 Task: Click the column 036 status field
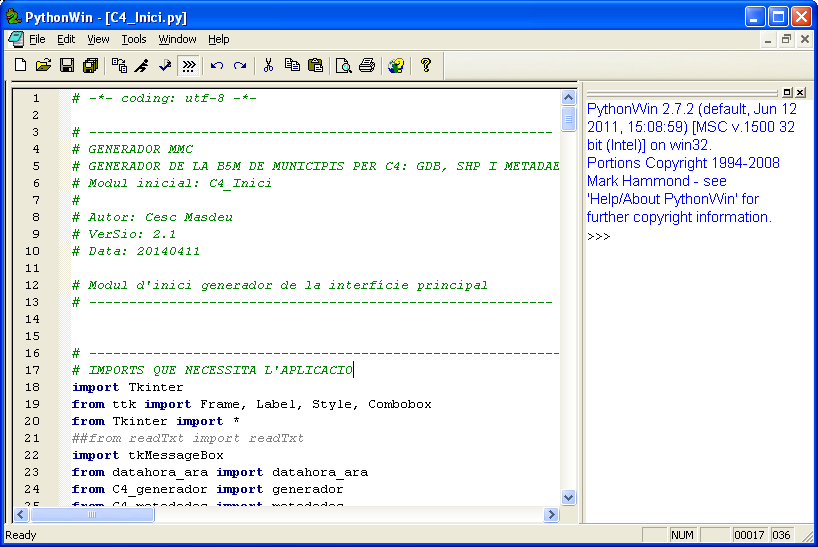(x=781, y=535)
